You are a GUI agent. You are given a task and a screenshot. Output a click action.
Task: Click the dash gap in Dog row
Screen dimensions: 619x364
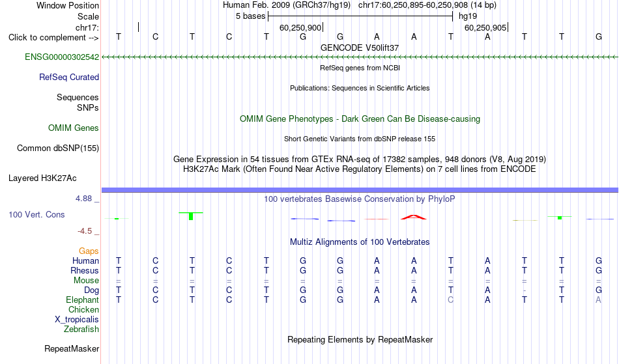pyautogui.click(x=525, y=290)
